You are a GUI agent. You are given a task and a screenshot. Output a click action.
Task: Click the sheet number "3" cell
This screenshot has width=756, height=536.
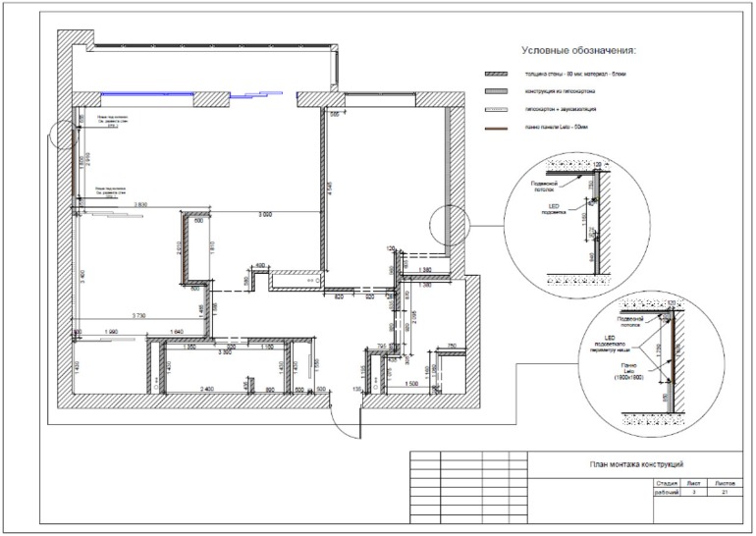click(693, 492)
